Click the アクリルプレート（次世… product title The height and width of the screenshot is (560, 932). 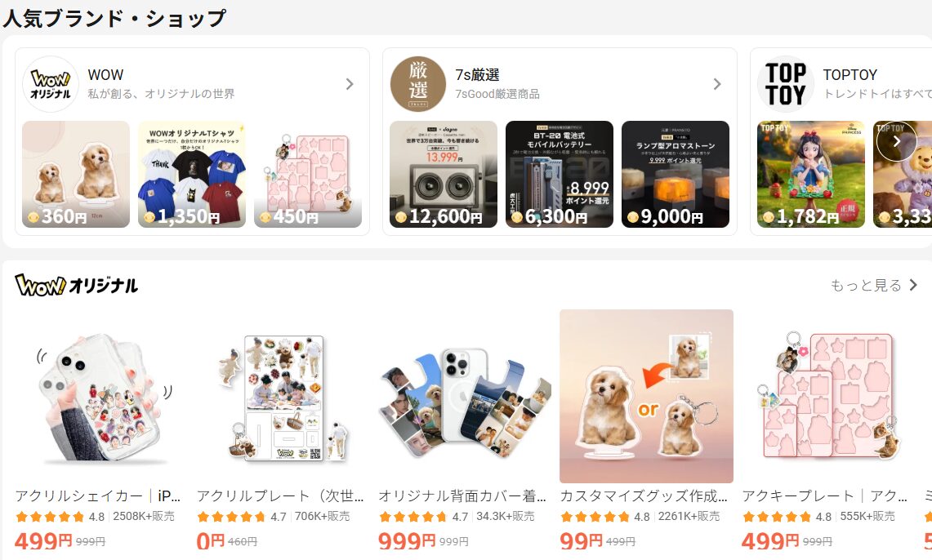tap(280, 496)
